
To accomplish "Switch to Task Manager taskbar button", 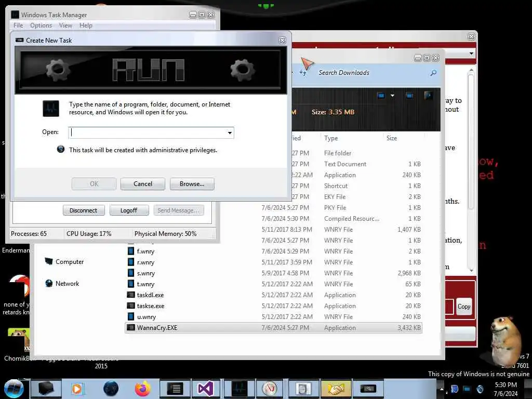I will (239, 389).
